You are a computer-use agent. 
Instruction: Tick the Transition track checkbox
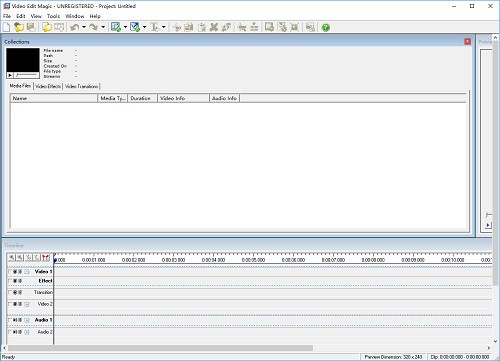click(x=10, y=292)
